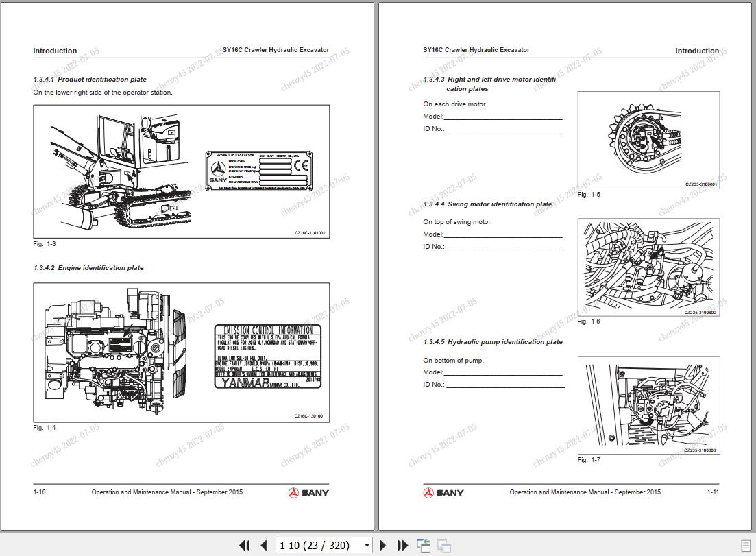The image size is (756, 556).
Task: Click the engine identification plate illustration Fig. 1-4
Action: click(181, 352)
